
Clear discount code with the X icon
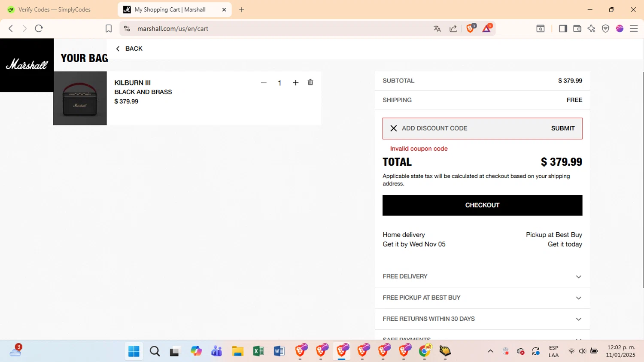pyautogui.click(x=393, y=128)
